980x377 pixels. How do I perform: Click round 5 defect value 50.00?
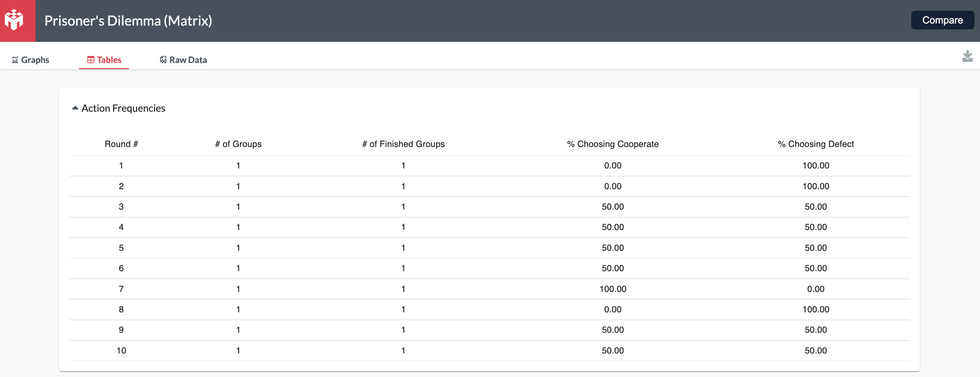coord(816,248)
